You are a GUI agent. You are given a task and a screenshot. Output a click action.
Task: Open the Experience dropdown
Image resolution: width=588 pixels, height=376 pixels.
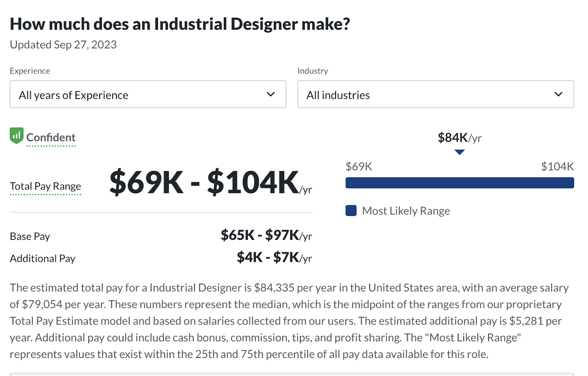pos(148,95)
